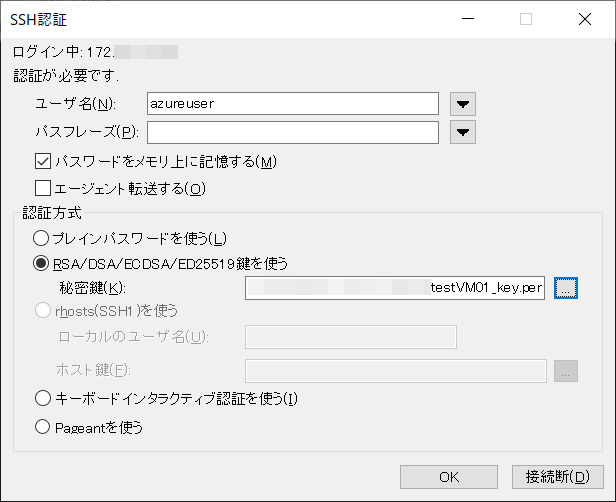Browse for private key with ... button
The height and width of the screenshot is (502, 616).
(x=566, y=288)
